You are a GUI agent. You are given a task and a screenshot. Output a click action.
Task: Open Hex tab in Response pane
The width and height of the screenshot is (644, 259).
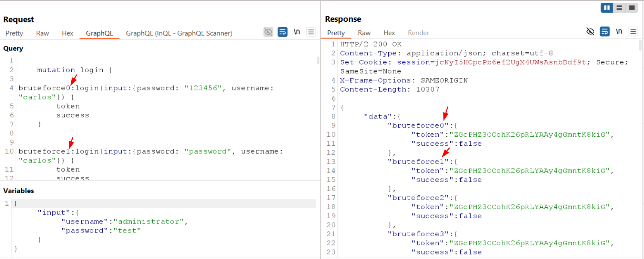coord(389,33)
